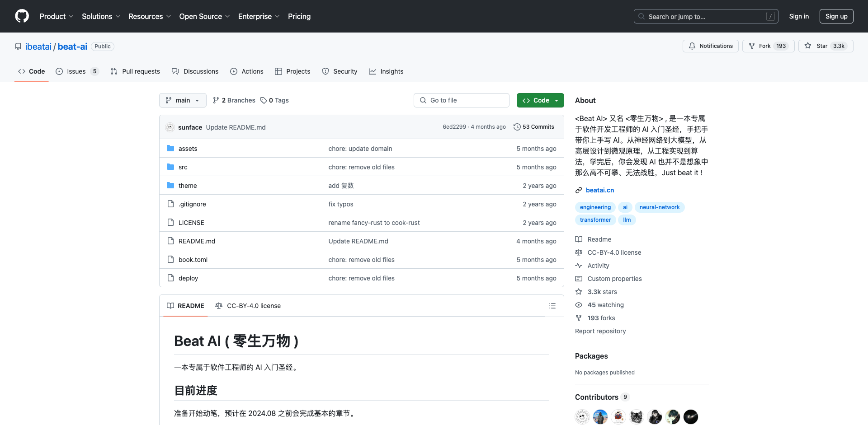Expand the Solutions menu
Screen dimensions: 868x425
(101, 16)
